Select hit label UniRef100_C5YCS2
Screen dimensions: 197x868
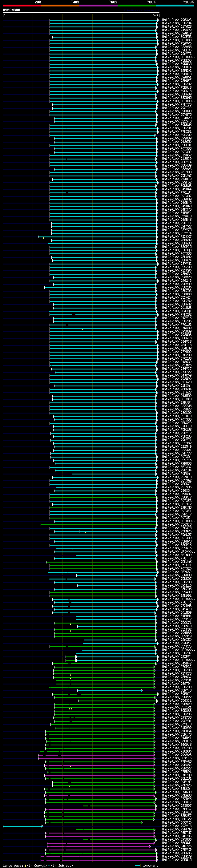(177, 572)
